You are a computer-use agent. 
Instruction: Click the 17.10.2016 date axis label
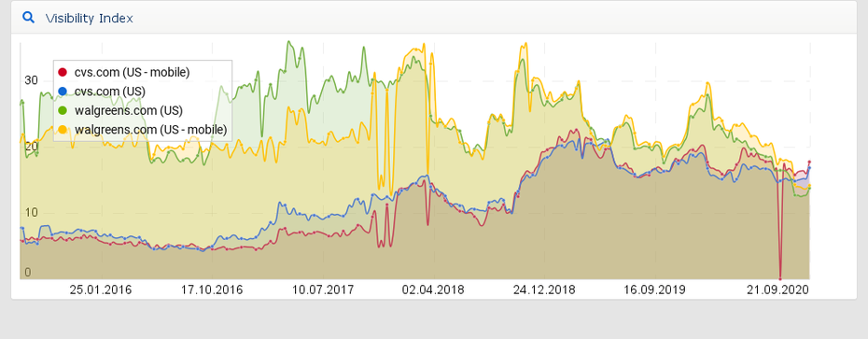[212, 290]
